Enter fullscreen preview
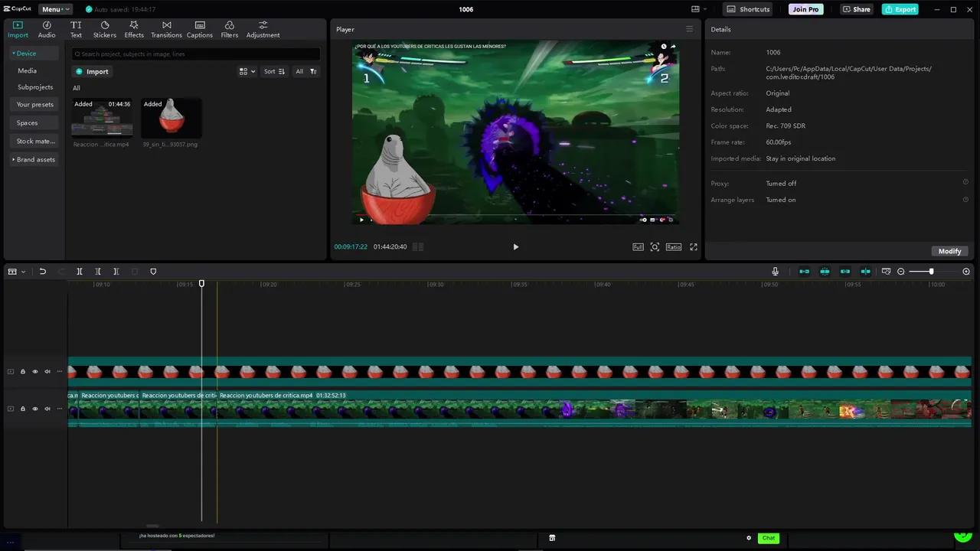 pyautogui.click(x=694, y=246)
